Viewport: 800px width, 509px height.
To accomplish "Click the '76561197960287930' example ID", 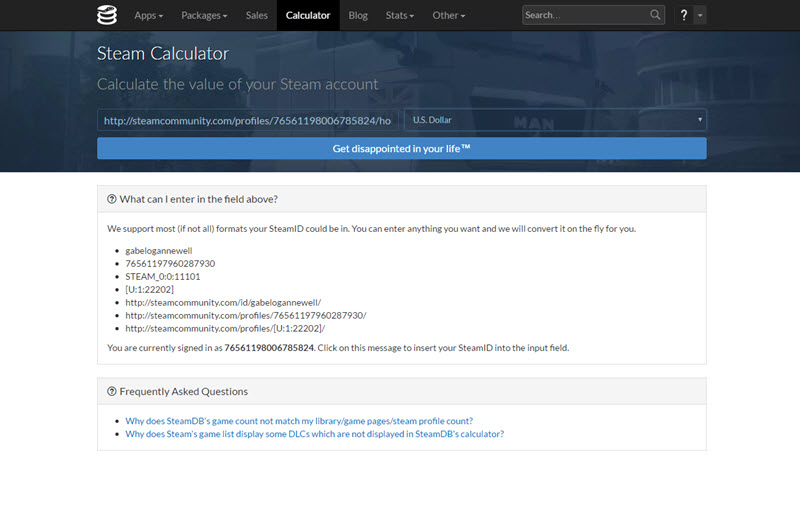I will 170,264.
